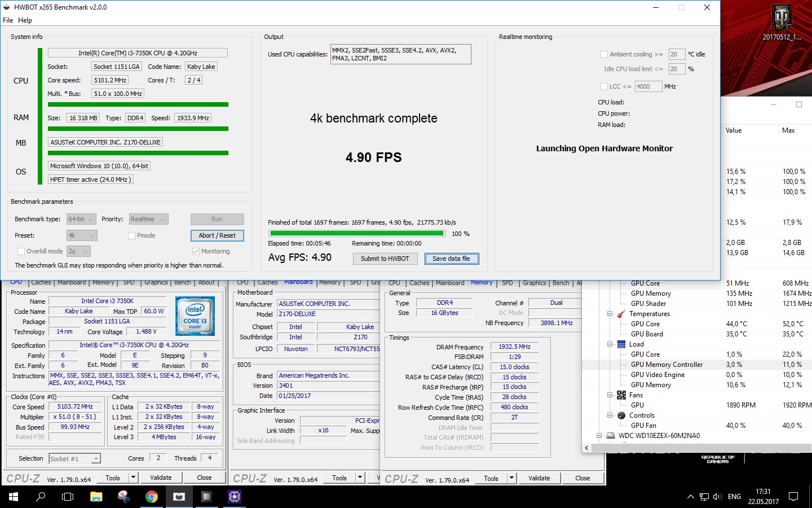Image resolution: width=812 pixels, height=508 pixels.
Task: Click the HWBOT x265 title bar icon
Action: click(7, 7)
